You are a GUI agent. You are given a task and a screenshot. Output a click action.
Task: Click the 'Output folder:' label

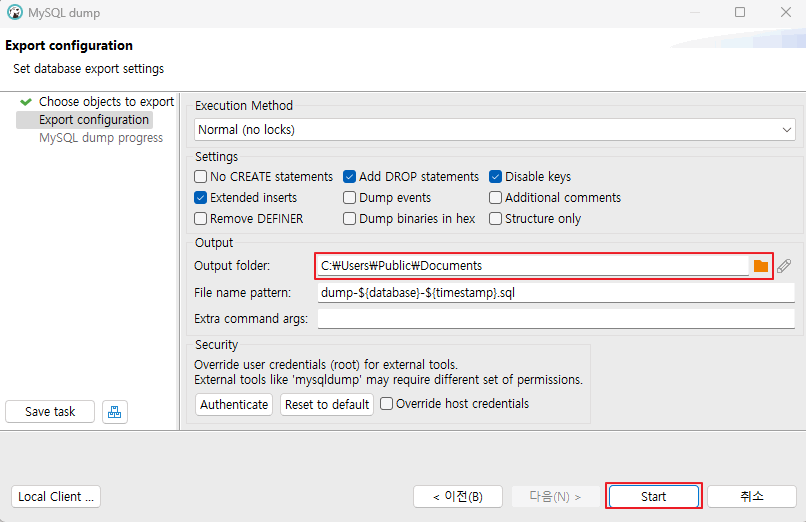tap(232, 266)
